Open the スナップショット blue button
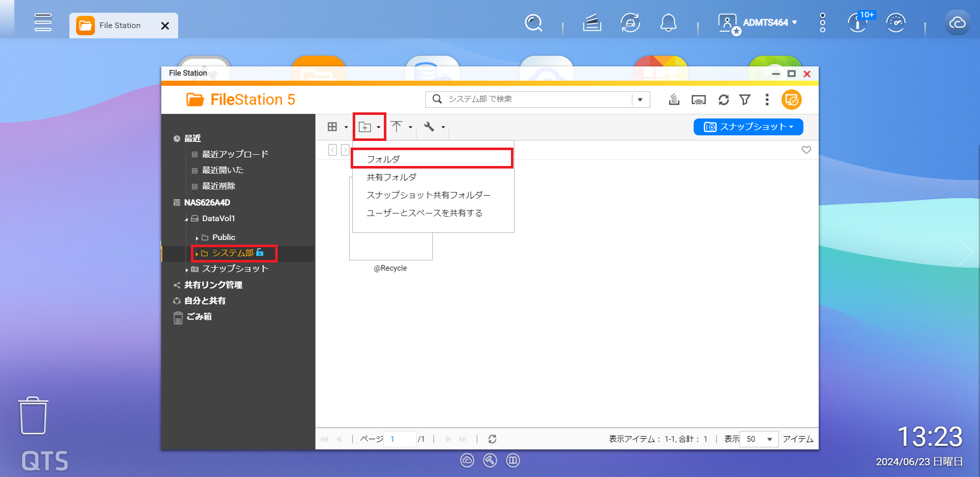 pos(748,127)
